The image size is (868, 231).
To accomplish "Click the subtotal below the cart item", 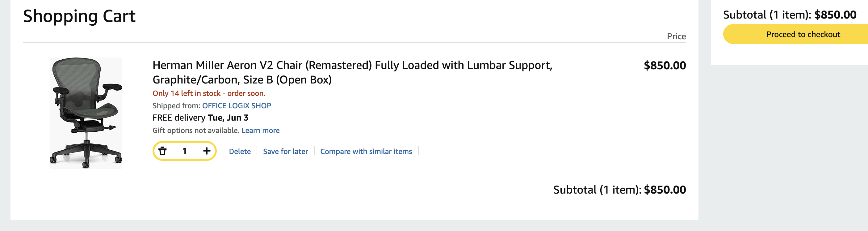I will pyautogui.click(x=619, y=190).
